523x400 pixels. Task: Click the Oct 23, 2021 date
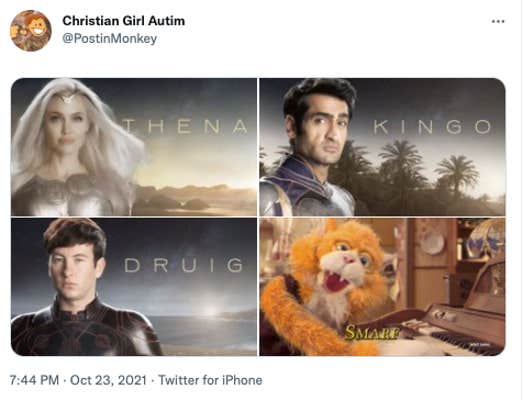(108, 380)
